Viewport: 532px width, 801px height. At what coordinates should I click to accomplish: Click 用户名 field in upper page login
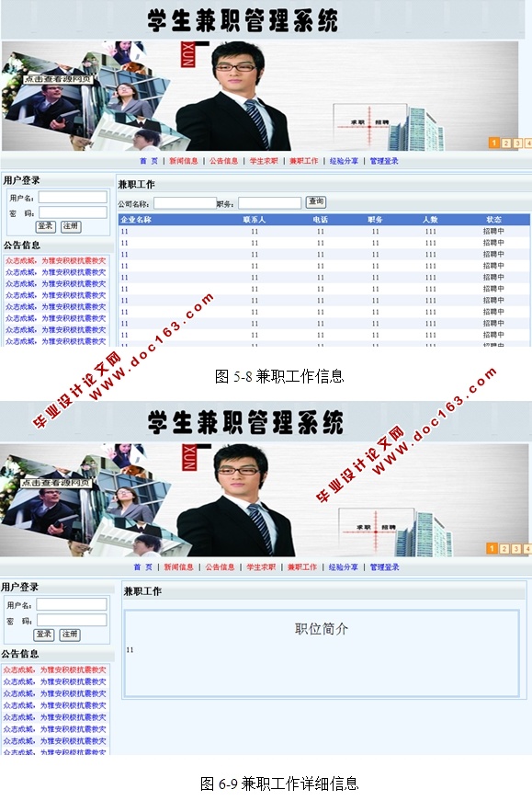(x=73, y=197)
